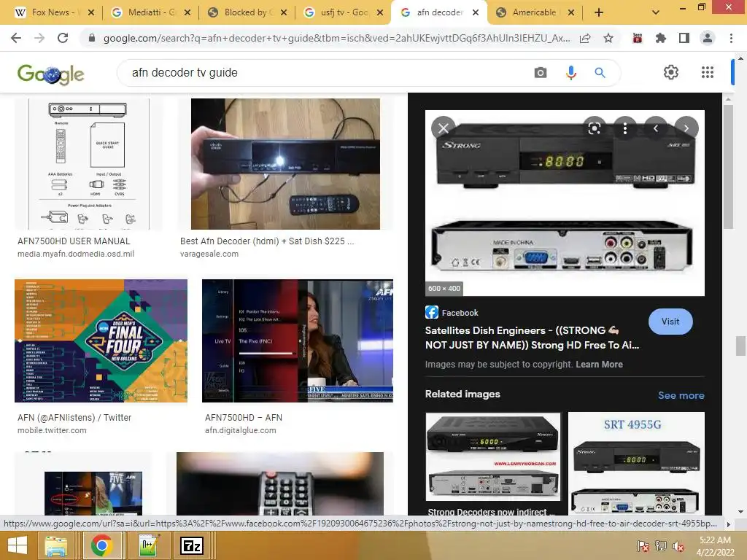
Task: Click the main page scrollbar thumb
Action: pyautogui.click(x=740, y=346)
